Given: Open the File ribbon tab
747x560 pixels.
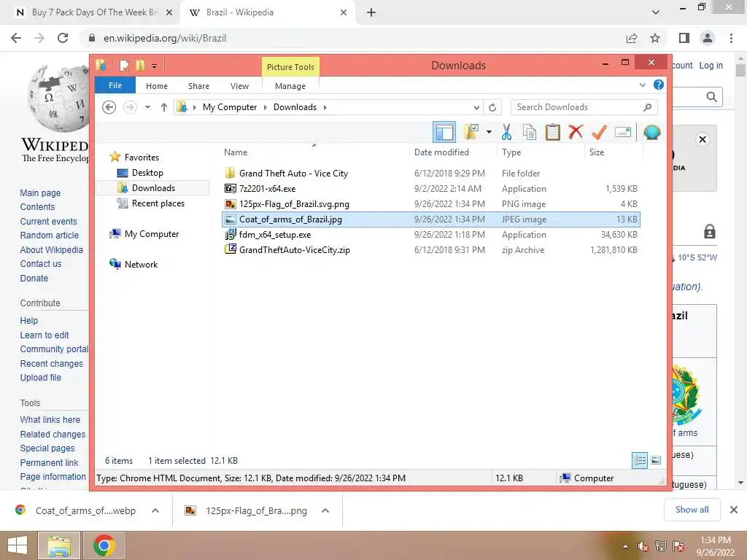Looking at the screenshot, I should 115,86.
